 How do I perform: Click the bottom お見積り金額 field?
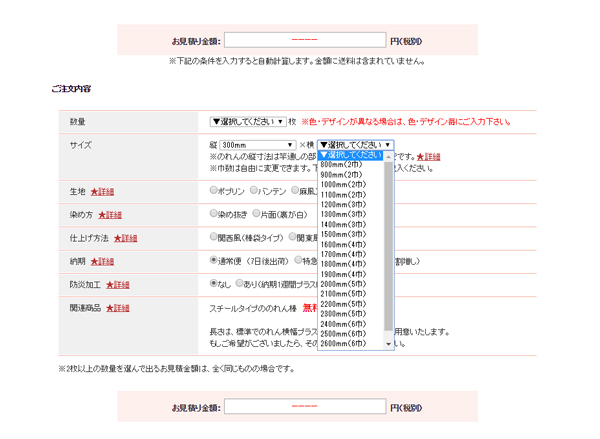305,406
